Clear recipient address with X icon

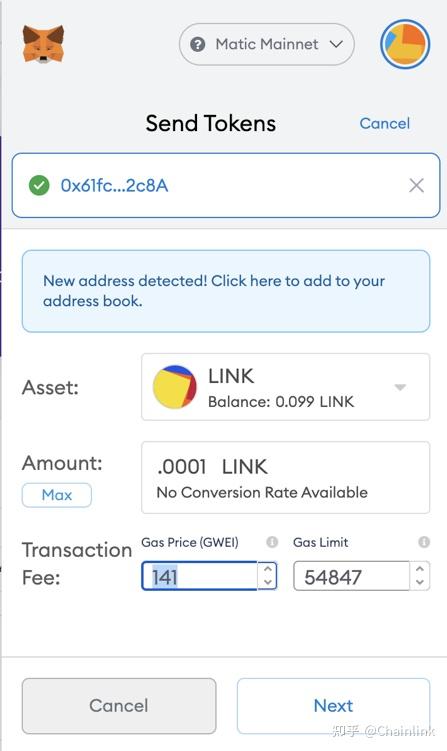(416, 185)
